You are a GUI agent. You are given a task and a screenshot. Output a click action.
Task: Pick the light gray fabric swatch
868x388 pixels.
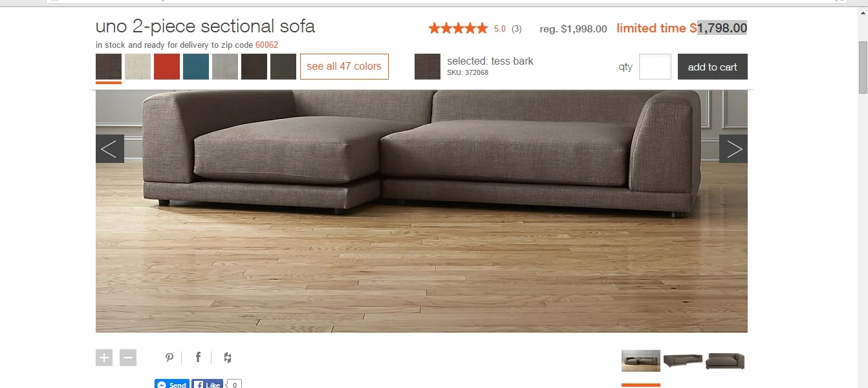[x=225, y=67]
